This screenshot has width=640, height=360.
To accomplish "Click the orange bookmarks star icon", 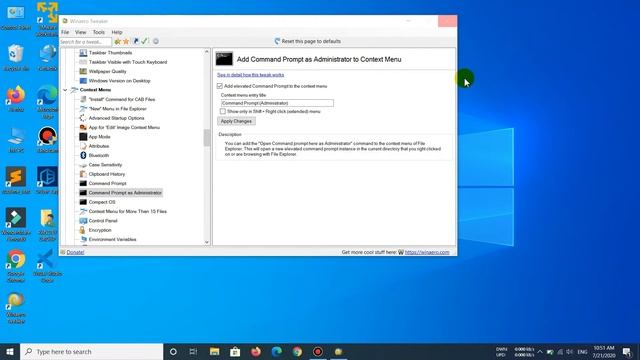I will click(126, 42).
